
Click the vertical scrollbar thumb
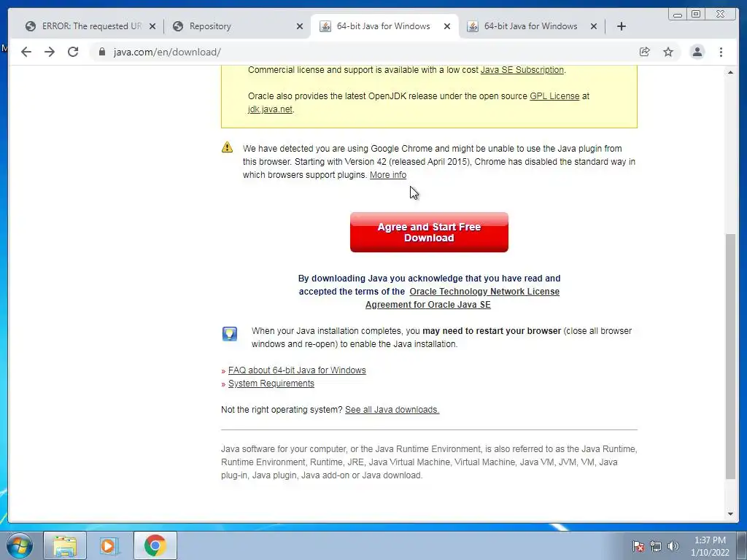[x=730, y=356]
